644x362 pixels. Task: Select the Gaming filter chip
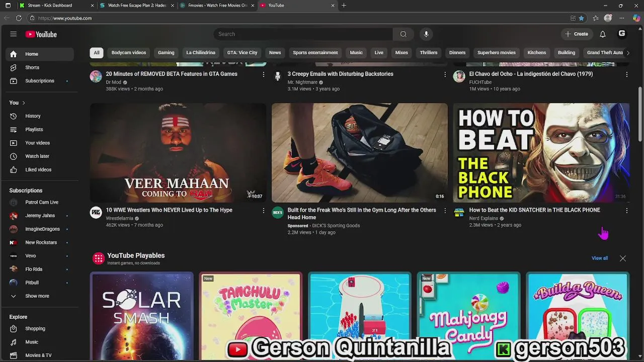coord(166,53)
